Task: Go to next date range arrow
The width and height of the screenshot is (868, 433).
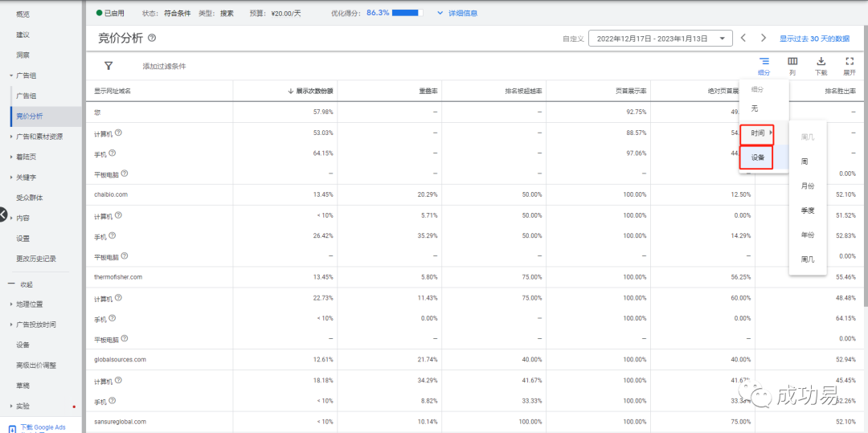Action: 764,38
